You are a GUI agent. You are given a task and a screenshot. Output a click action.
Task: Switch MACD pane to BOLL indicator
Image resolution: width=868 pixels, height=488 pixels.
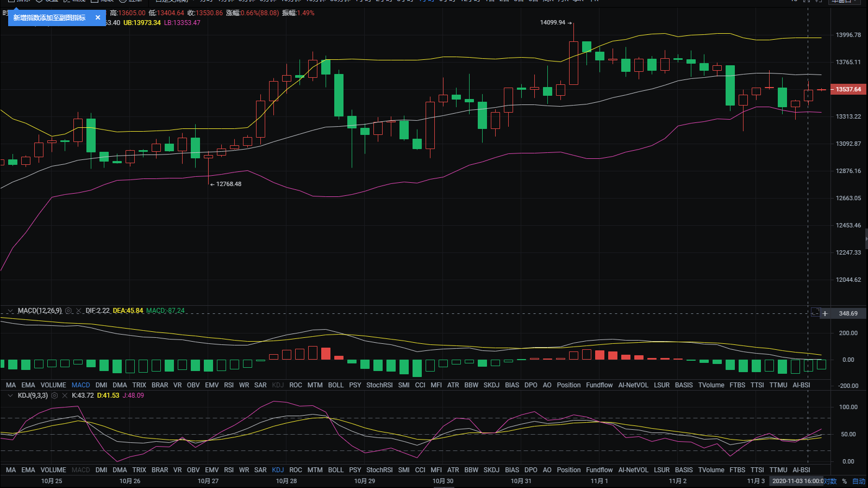tap(336, 385)
